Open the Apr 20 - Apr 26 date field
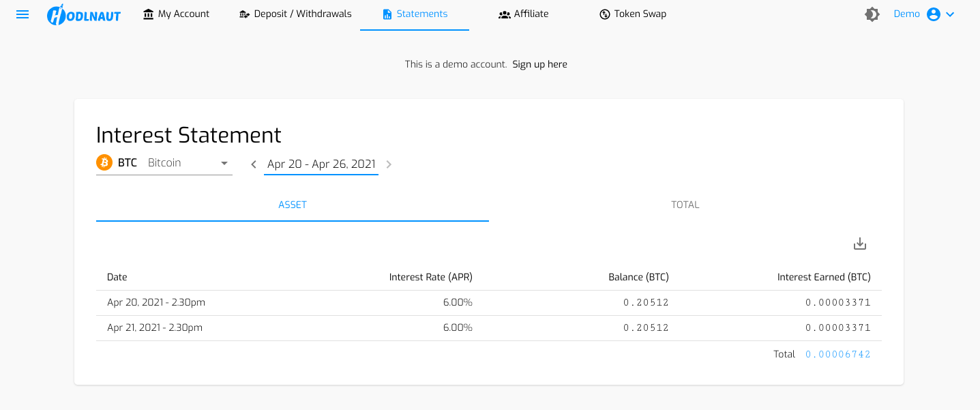Screen dimensions: 980x410 pos(321,164)
